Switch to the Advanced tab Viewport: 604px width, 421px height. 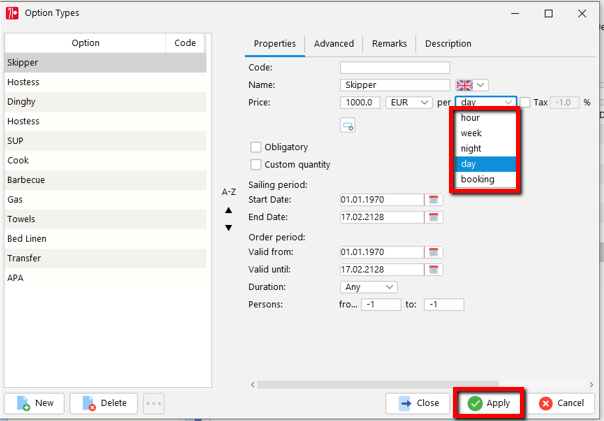point(334,44)
